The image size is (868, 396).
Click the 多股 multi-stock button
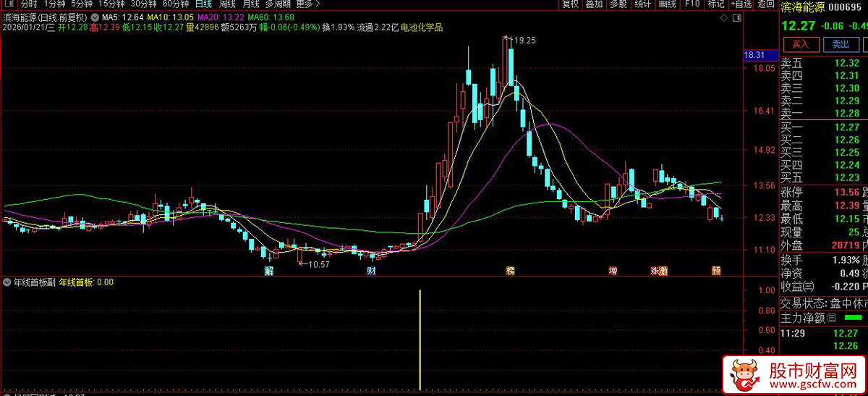pos(618,4)
